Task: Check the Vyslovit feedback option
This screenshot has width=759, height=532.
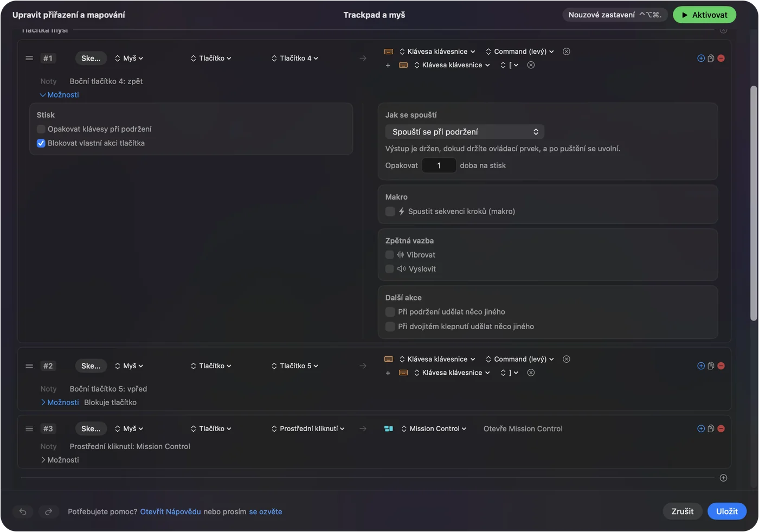Action: click(x=389, y=269)
